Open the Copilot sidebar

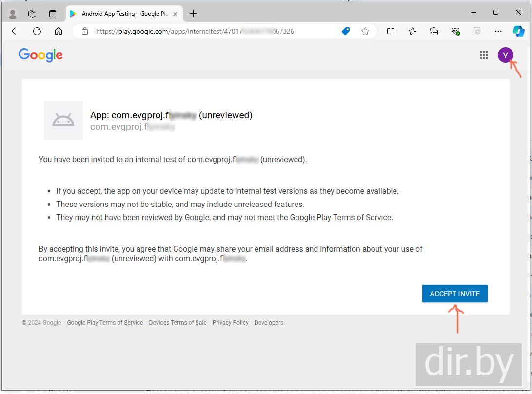(x=518, y=31)
